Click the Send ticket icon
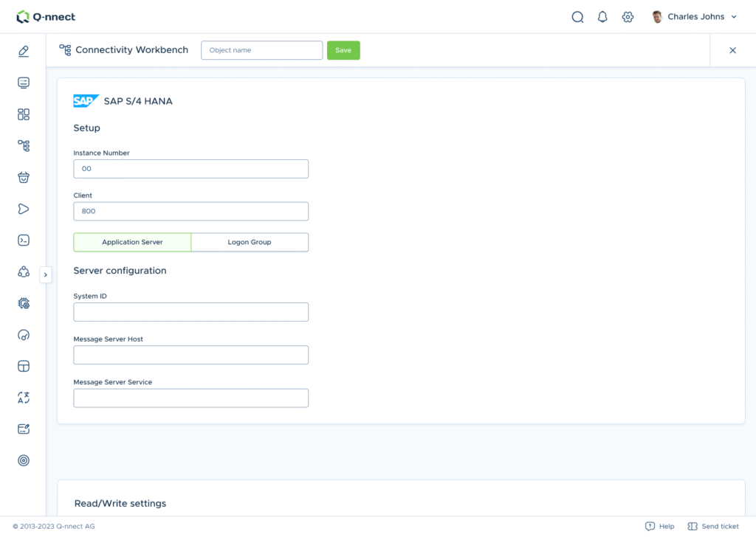756x537 pixels. [x=693, y=527]
